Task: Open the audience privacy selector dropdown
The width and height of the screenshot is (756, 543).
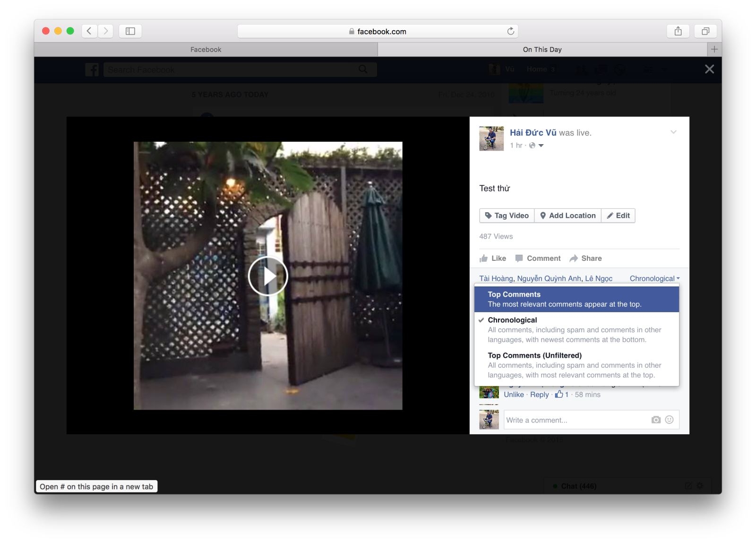Action: pyautogui.click(x=536, y=146)
